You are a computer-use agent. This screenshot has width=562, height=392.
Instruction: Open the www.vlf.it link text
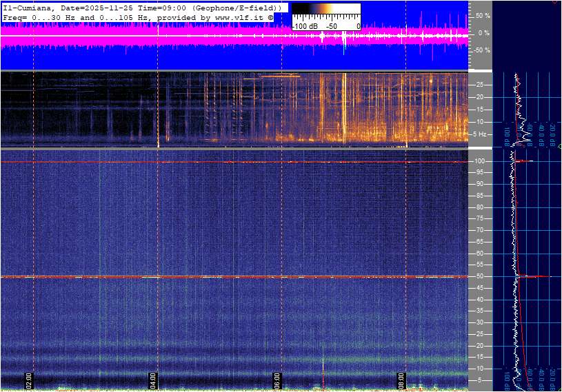[x=235, y=16]
